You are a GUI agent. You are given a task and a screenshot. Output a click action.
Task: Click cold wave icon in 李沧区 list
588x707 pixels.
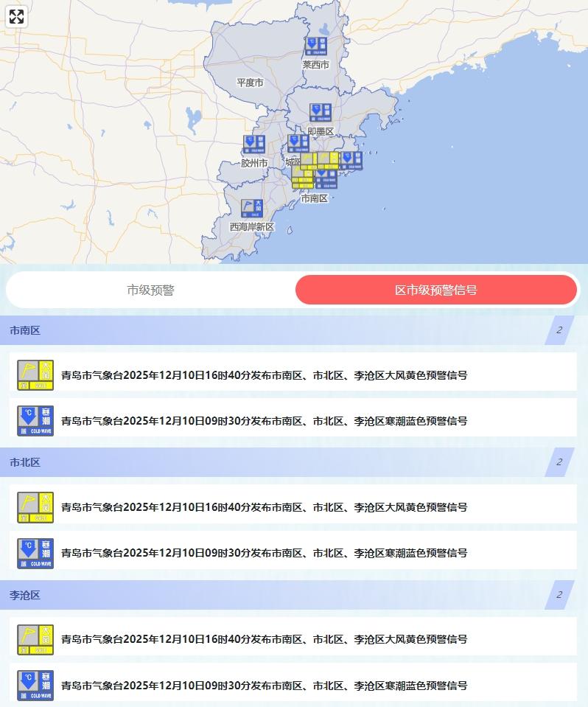pyautogui.click(x=35, y=685)
